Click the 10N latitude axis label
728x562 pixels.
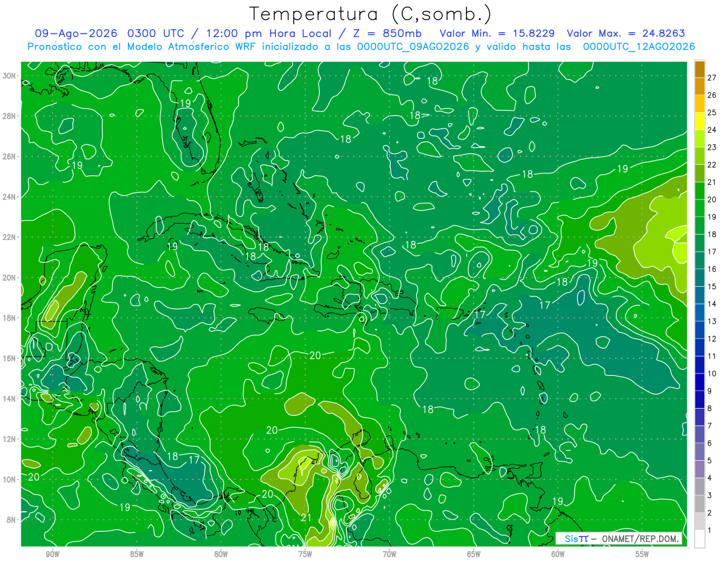pyautogui.click(x=8, y=479)
